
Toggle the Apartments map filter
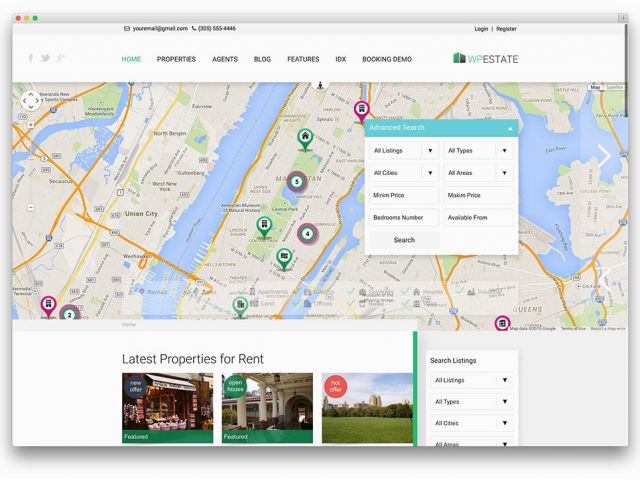(x=269, y=292)
